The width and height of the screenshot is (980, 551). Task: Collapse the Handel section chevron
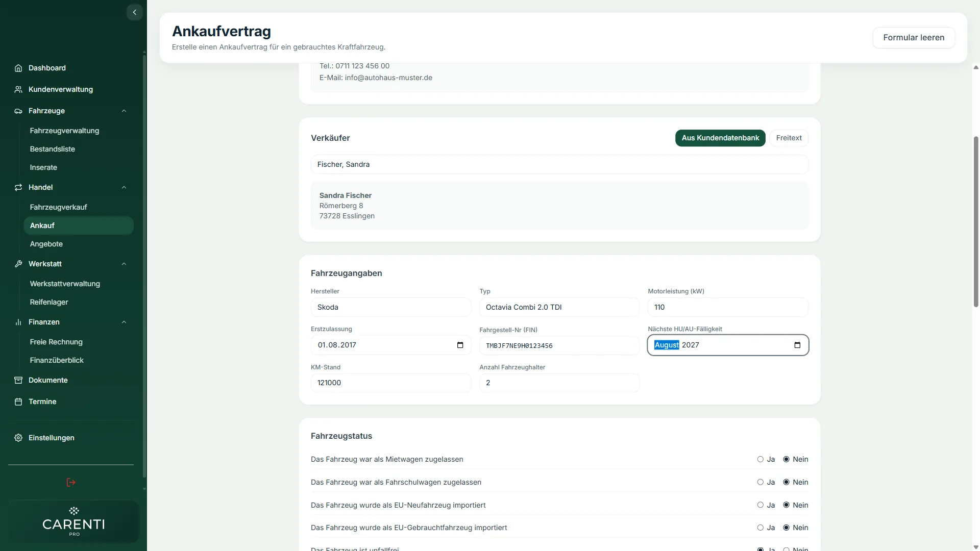124,187
